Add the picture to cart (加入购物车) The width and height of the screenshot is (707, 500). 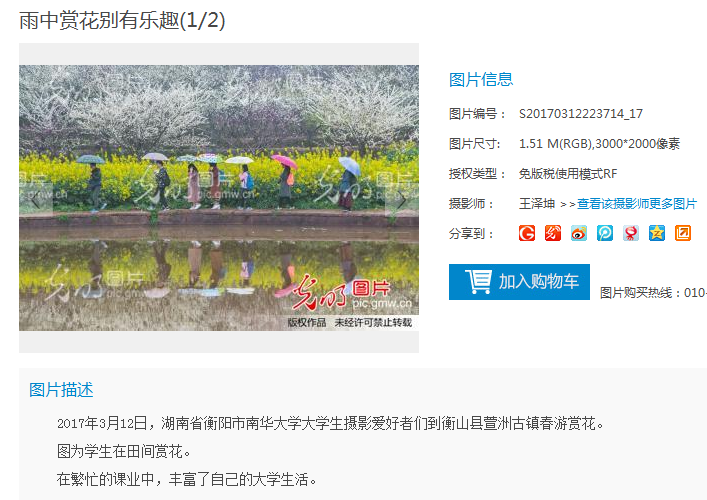(x=519, y=282)
